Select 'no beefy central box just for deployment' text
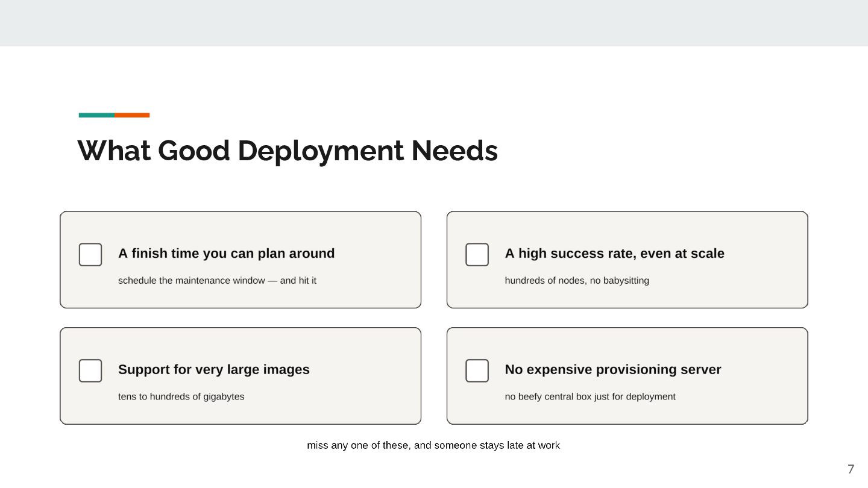The height and width of the screenshot is (488, 868). (590, 396)
